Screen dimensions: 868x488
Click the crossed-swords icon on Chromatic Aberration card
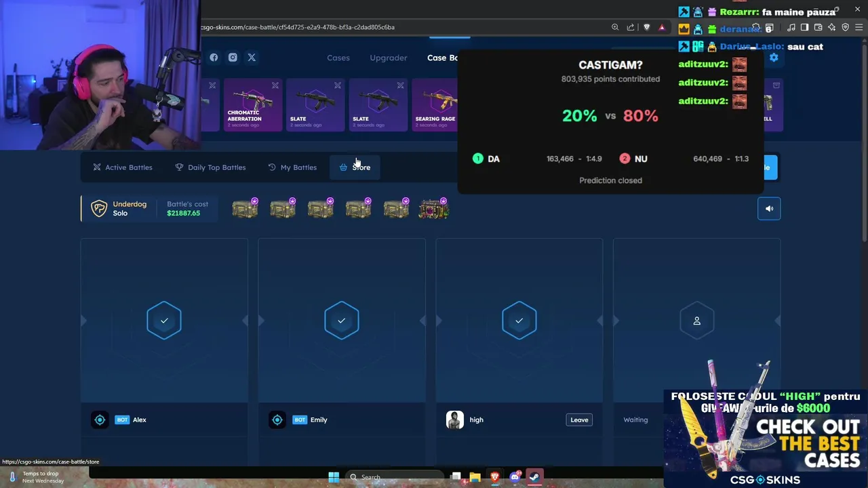[x=275, y=85]
